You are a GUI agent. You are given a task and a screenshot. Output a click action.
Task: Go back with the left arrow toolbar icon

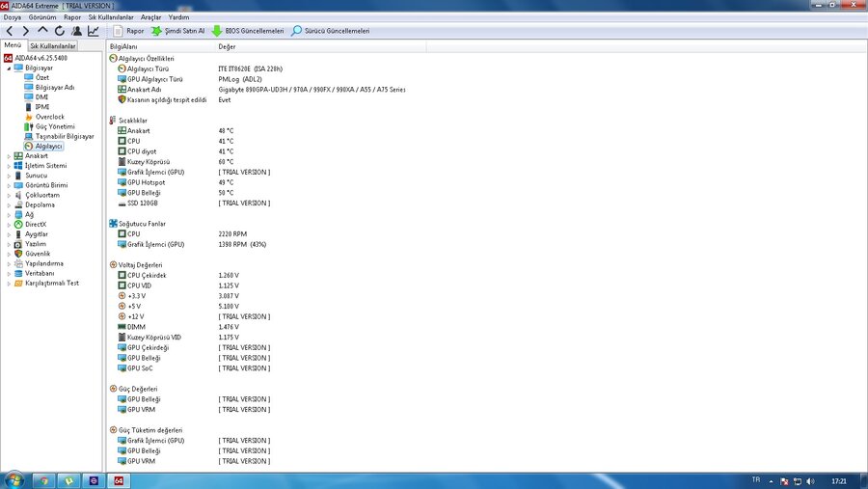pos(10,31)
